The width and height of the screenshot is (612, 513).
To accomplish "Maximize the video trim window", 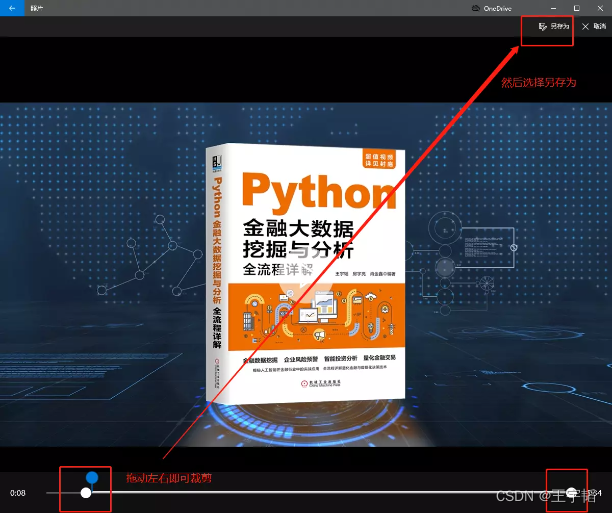I will click(x=576, y=8).
